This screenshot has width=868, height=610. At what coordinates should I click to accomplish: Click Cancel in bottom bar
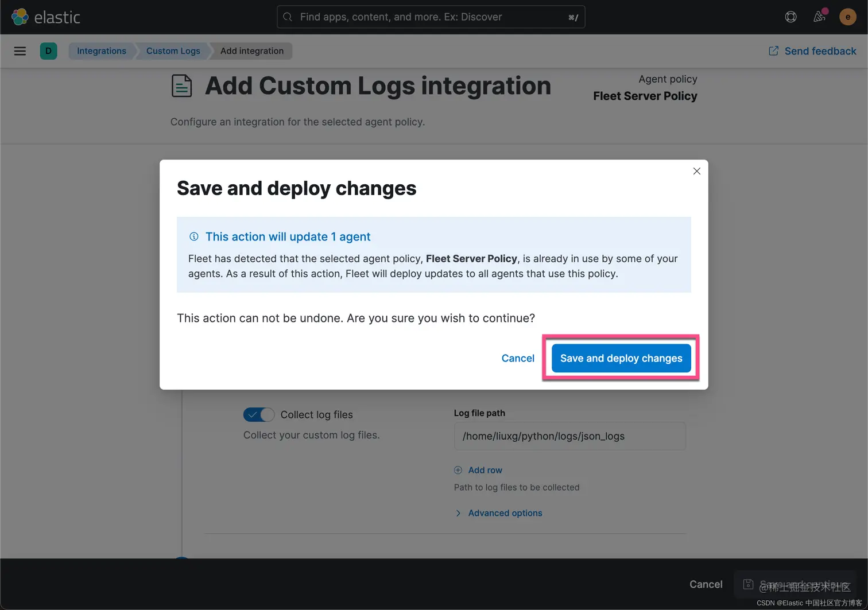[x=706, y=584]
